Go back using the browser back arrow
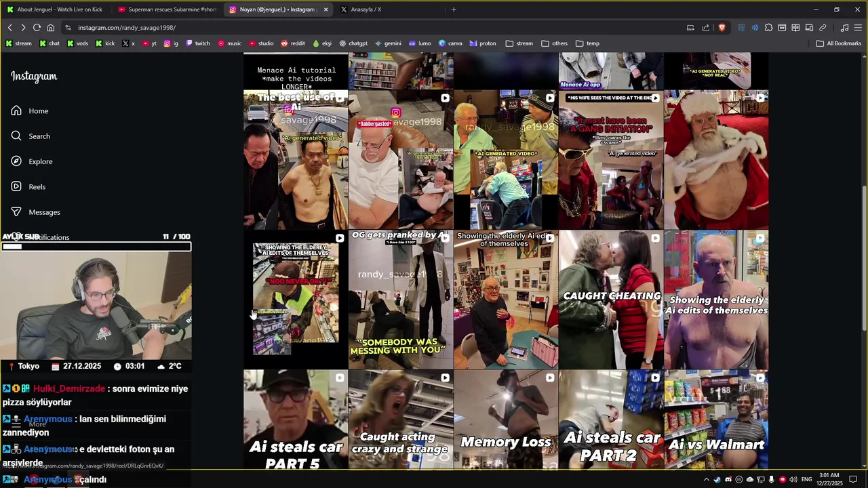 9,28
